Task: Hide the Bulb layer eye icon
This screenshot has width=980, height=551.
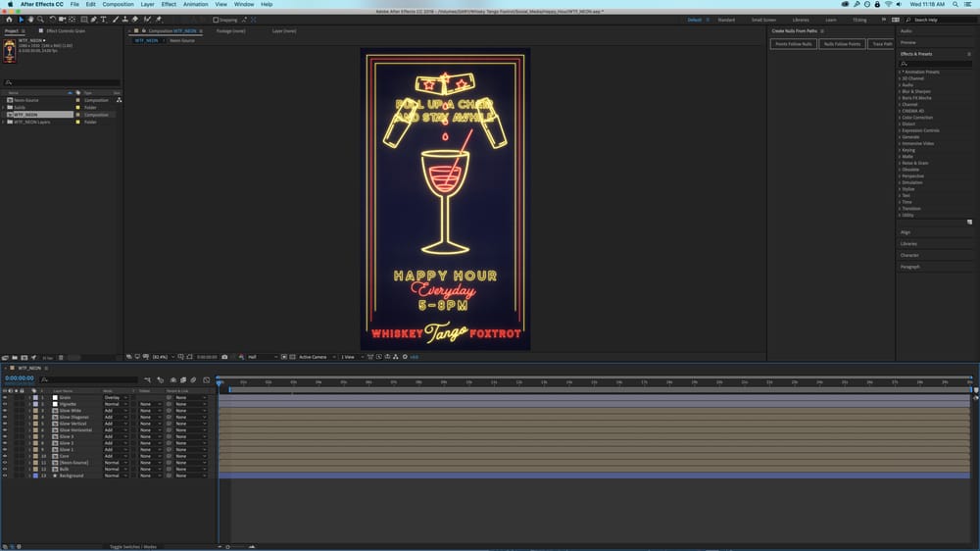Action: (x=5, y=469)
